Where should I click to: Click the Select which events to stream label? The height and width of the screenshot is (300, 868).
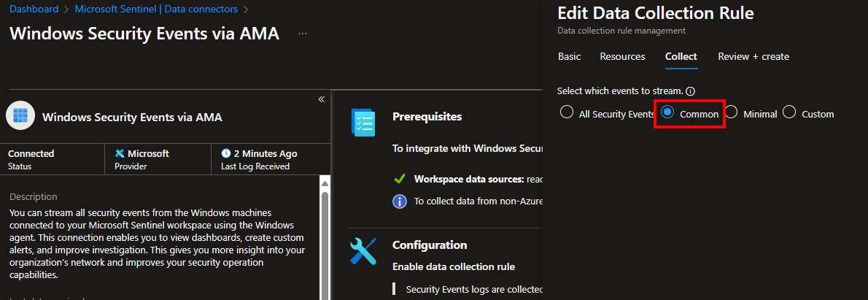pyautogui.click(x=620, y=91)
